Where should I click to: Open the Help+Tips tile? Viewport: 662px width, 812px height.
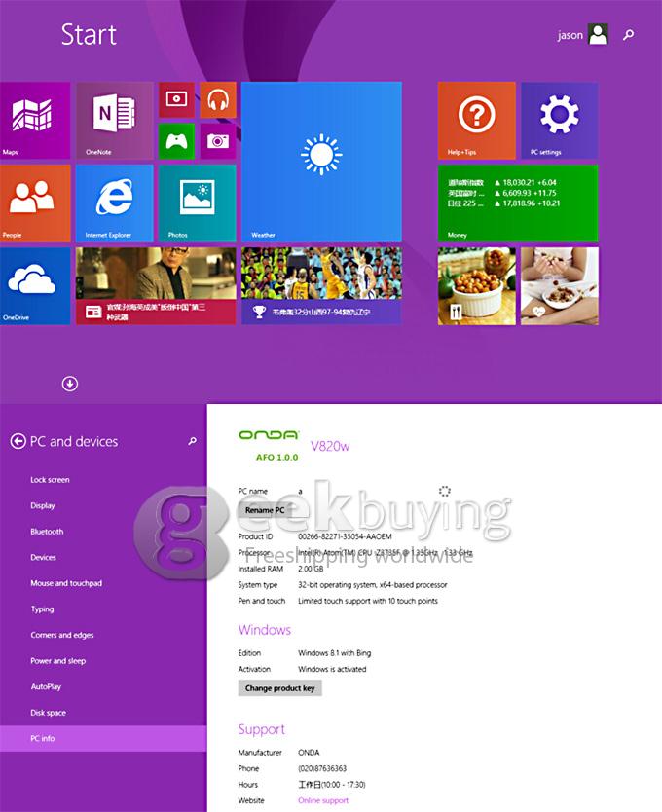click(477, 120)
